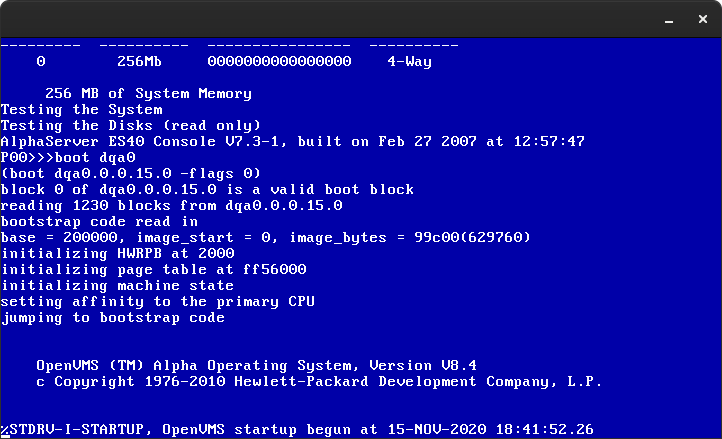Click the '4-Way' interleave value
The width and height of the screenshot is (722, 439).
[x=409, y=62]
